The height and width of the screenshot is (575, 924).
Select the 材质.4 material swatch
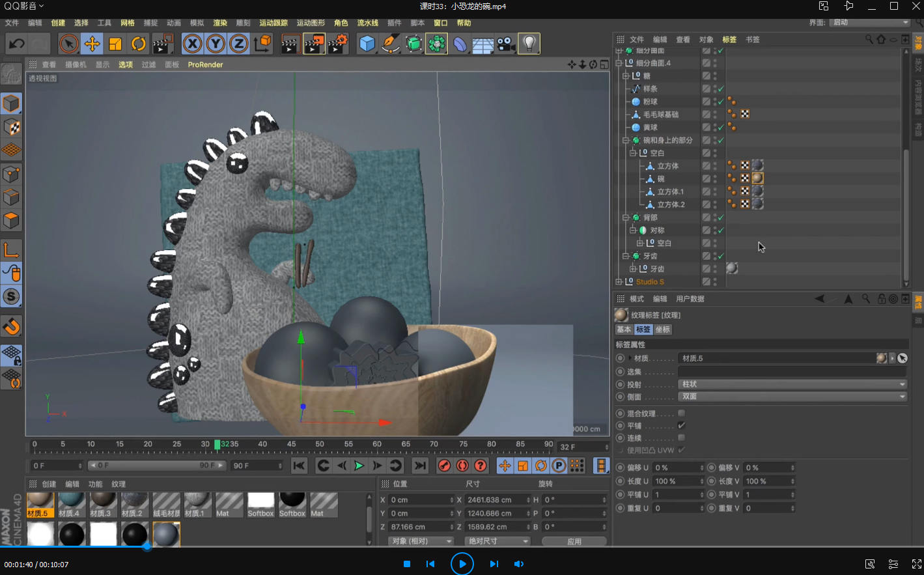pos(71,503)
